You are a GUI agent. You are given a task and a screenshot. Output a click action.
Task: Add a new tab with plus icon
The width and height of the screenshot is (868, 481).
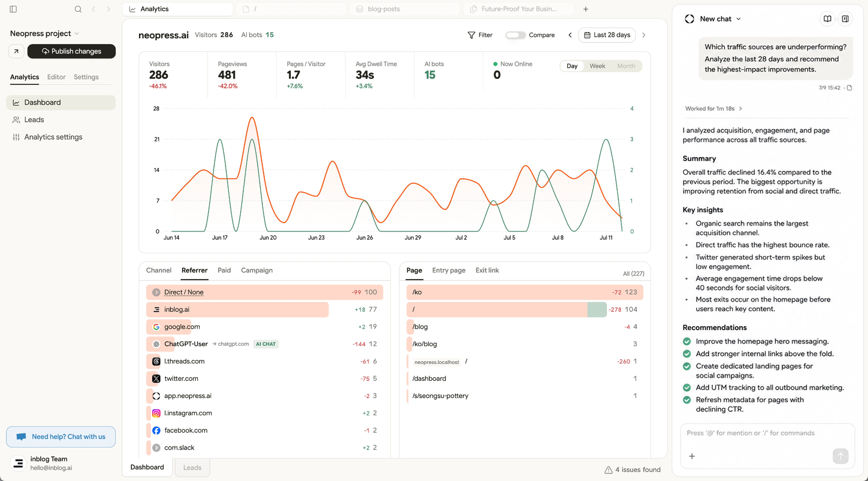tap(586, 9)
